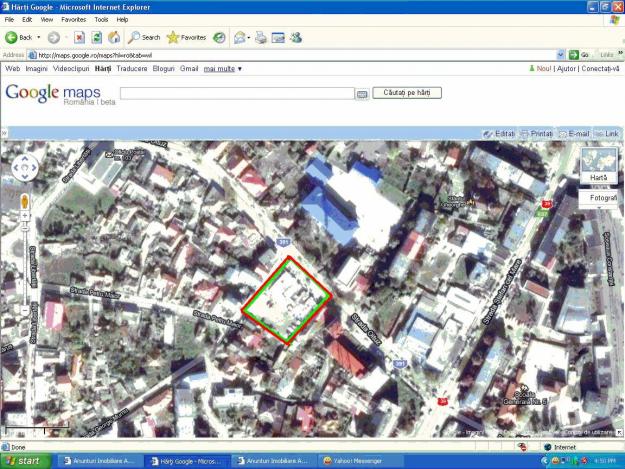Click the map zoom slider track
This screenshot has height=469, width=625.
click(x=25, y=263)
